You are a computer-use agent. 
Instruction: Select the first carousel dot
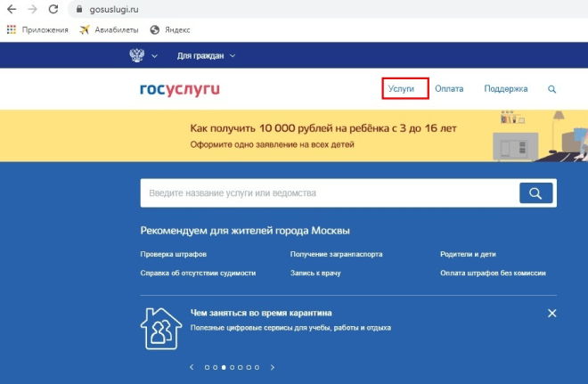207,367
